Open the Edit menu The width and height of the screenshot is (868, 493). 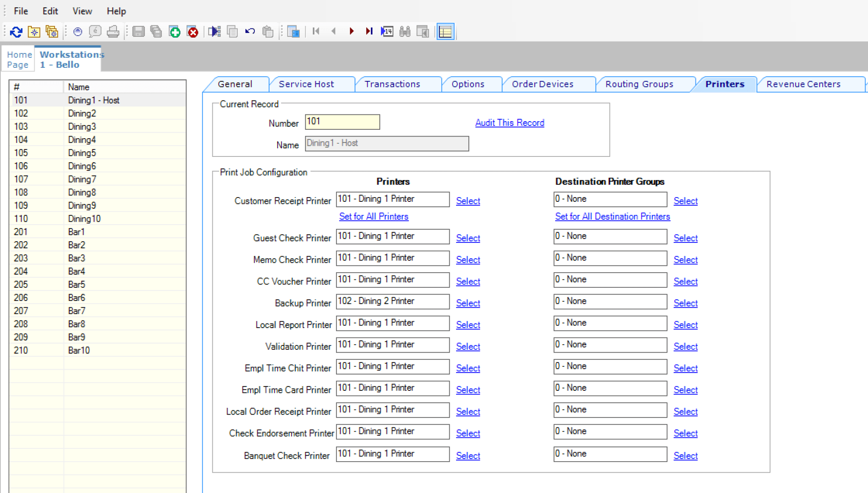click(x=50, y=11)
